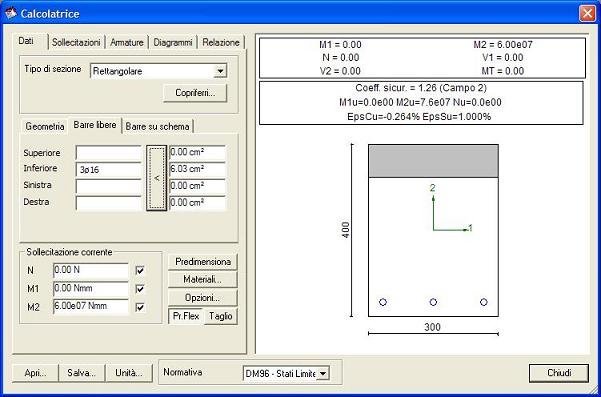This screenshot has width=601, height=397.
Task: Click the Sinistra area field 0.00 cm²
Action: pyautogui.click(x=197, y=186)
